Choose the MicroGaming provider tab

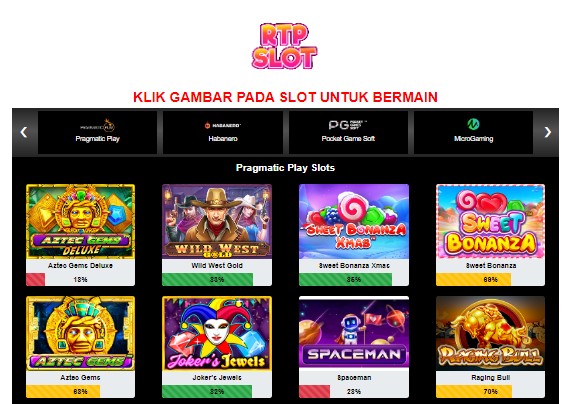(x=473, y=132)
